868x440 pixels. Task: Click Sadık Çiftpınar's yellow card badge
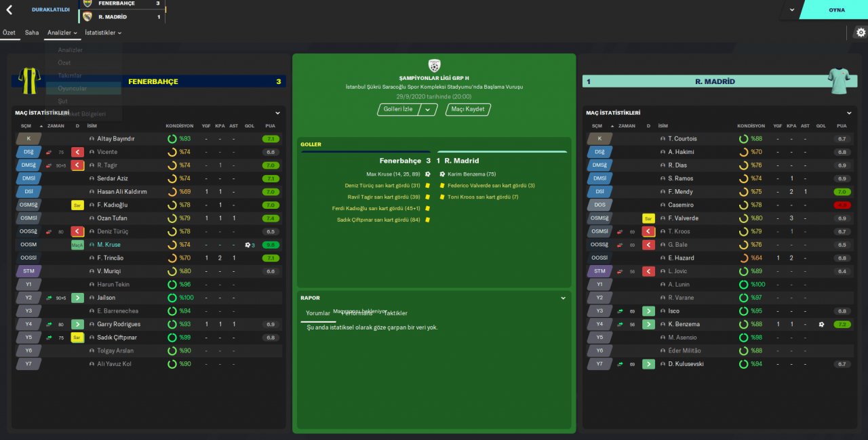pos(77,337)
